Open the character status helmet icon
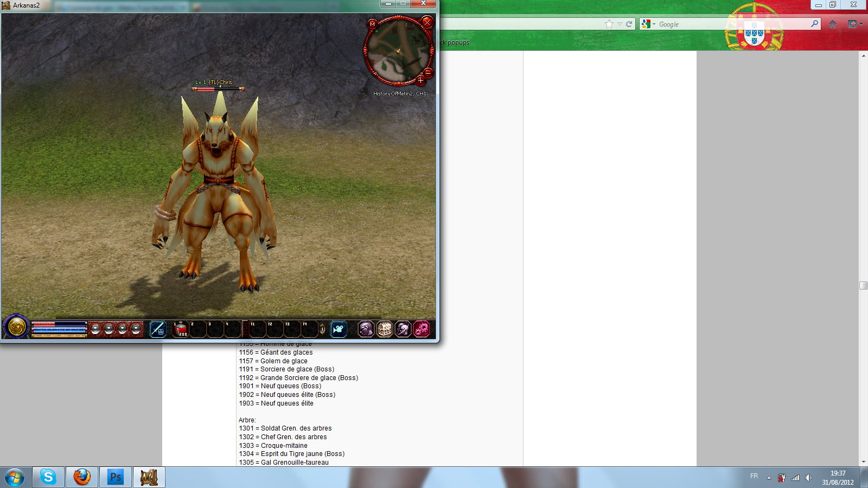This screenshot has width=868, height=488. pyautogui.click(x=366, y=329)
